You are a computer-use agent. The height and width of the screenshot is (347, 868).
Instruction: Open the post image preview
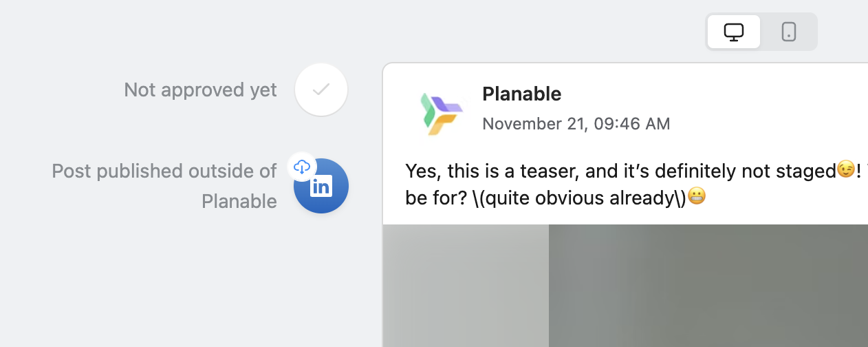point(625,285)
